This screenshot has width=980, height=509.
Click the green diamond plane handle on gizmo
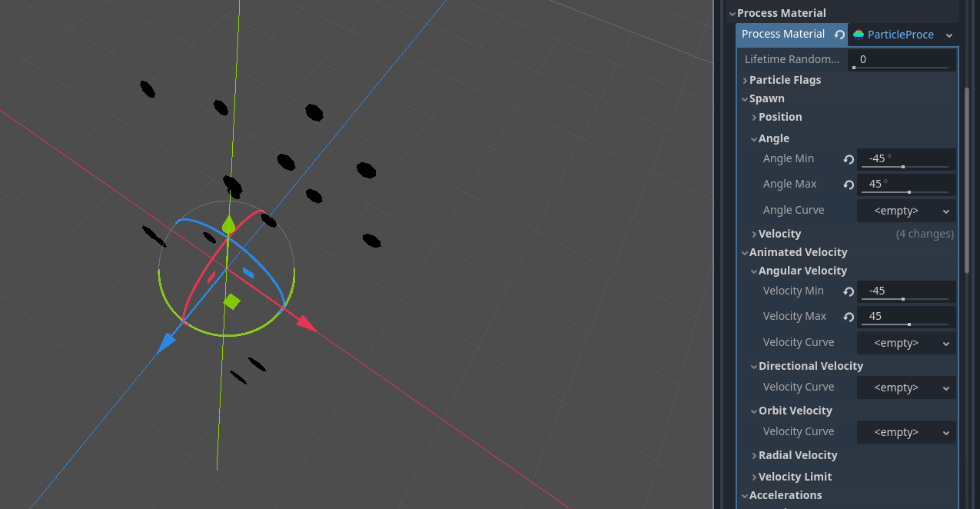[x=231, y=301]
